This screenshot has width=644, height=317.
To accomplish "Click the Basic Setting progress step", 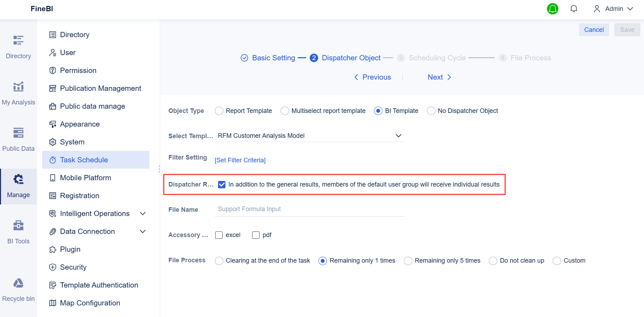I will 274,58.
